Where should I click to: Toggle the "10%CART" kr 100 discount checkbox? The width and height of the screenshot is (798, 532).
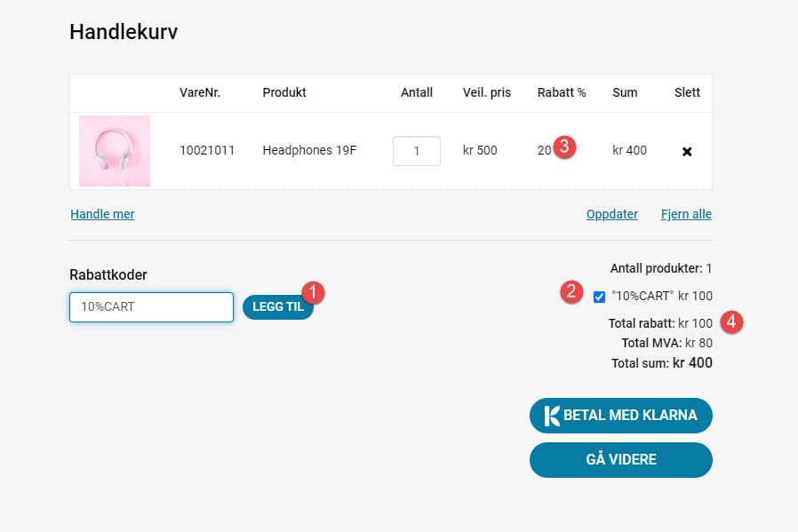pos(598,295)
